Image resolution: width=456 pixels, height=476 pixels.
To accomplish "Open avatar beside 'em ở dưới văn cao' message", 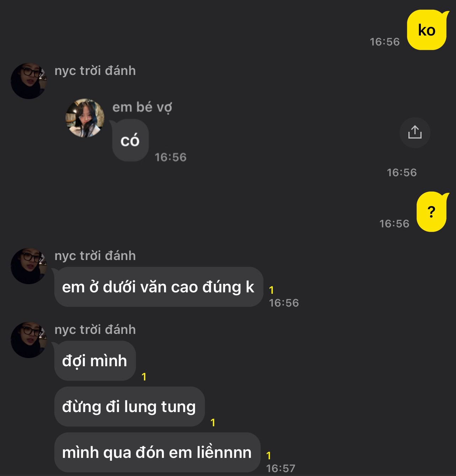I will pyautogui.click(x=29, y=266).
